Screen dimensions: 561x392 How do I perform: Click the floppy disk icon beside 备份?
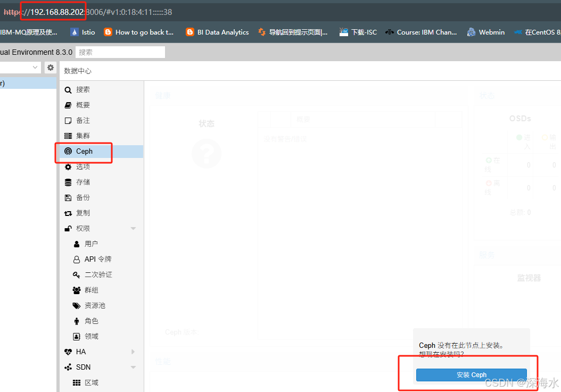coord(68,198)
